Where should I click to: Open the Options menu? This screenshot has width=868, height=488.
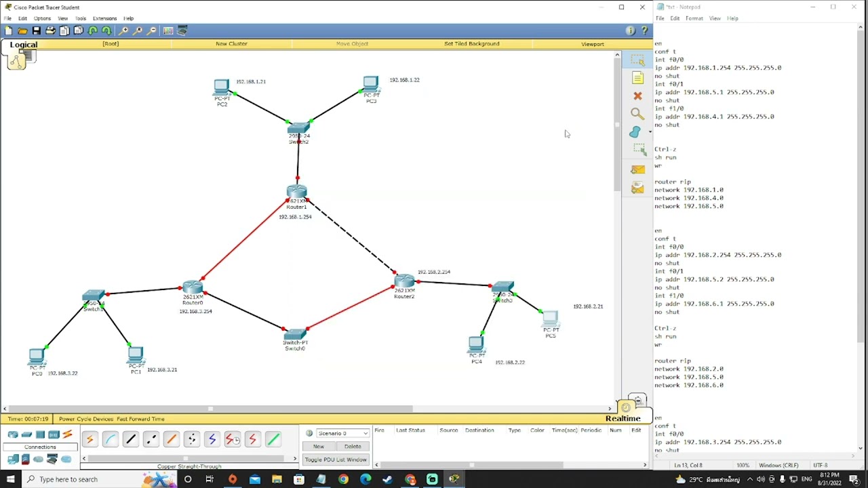click(42, 18)
